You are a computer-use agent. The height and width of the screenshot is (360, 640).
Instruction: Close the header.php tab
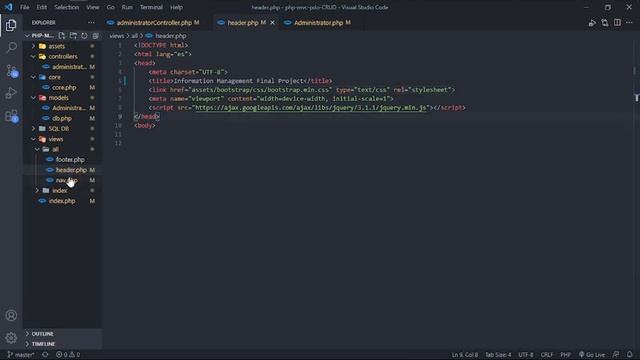[272, 23]
